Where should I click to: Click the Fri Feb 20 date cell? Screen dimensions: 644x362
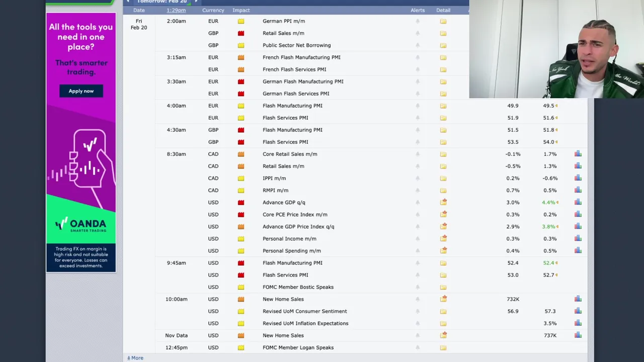click(x=139, y=24)
